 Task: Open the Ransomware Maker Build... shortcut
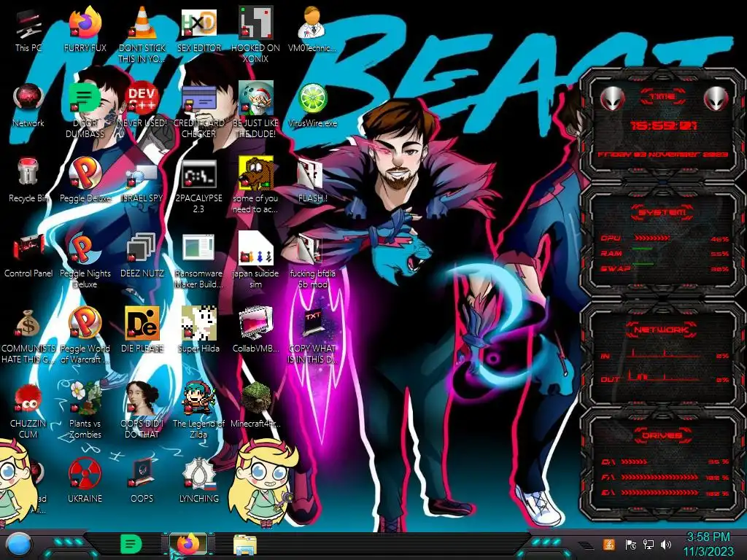click(x=198, y=261)
